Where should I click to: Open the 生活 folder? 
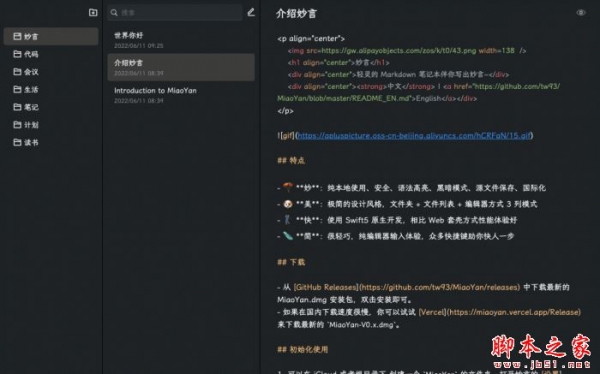click(51, 89)
